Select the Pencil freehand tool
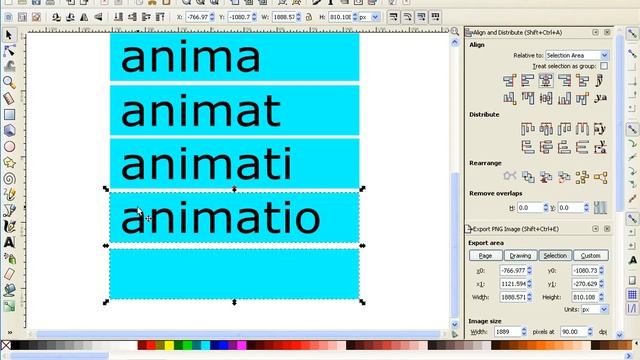This screenshot has height=360, width=640. point(9,194)
